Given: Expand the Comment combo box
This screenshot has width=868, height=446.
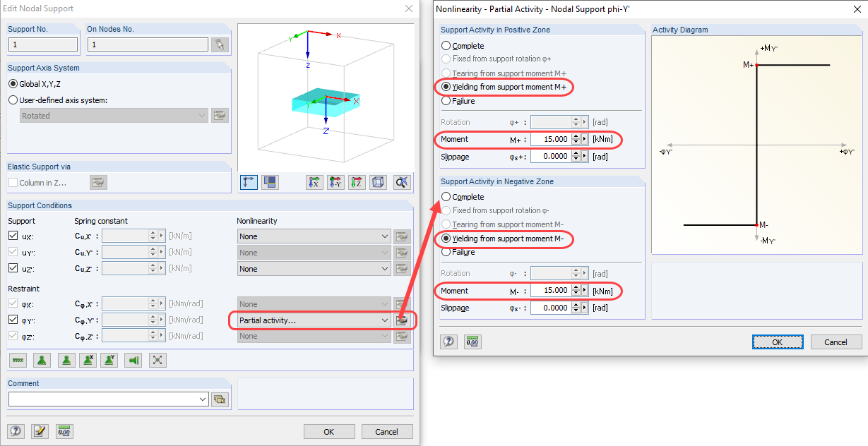Looking at the screenshot, I should coord(202,399).
